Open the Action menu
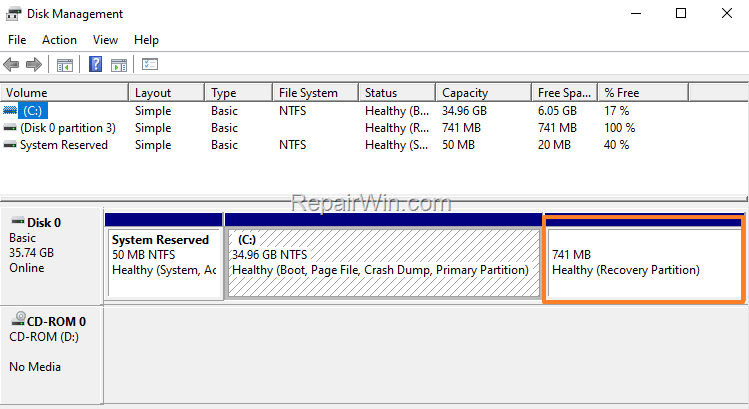The image size is (749, 409). 59,40
